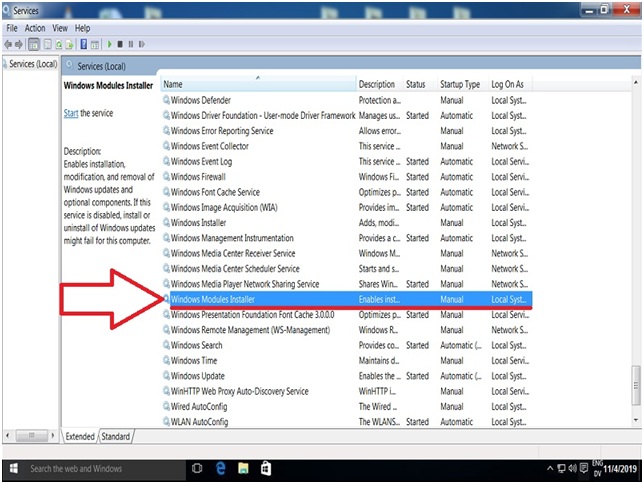
Task: Click the Refresh toolbar icon
Action: [x=59, y=44]
